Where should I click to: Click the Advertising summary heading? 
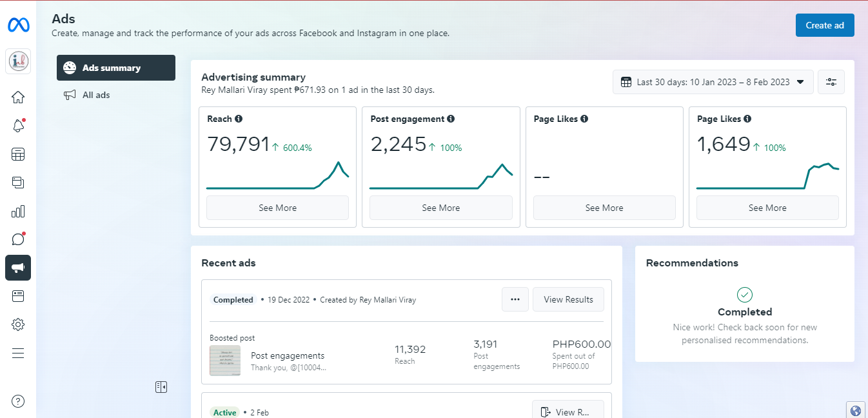pyautogui.click(x=253, y=77)
